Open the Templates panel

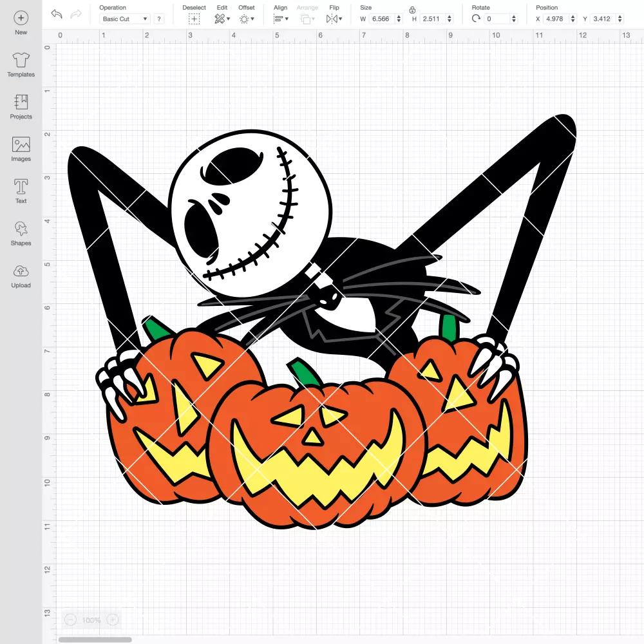21,65
